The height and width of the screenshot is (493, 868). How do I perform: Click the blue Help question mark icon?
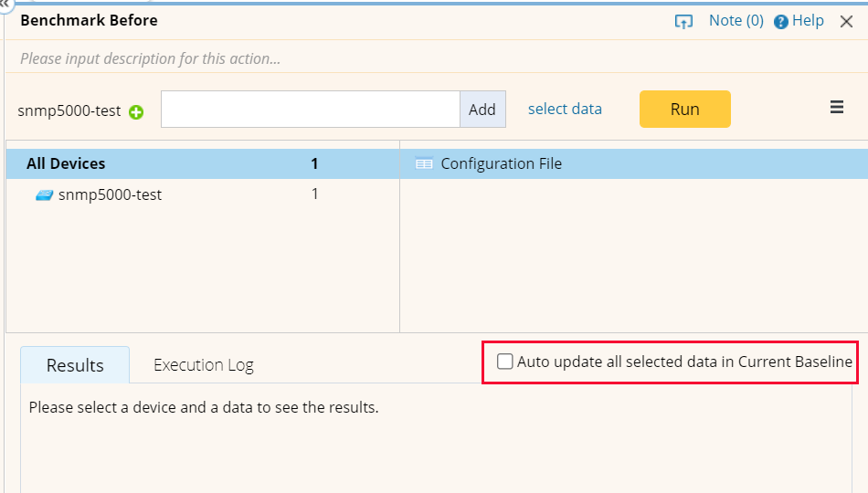click(x=781, y=22)
